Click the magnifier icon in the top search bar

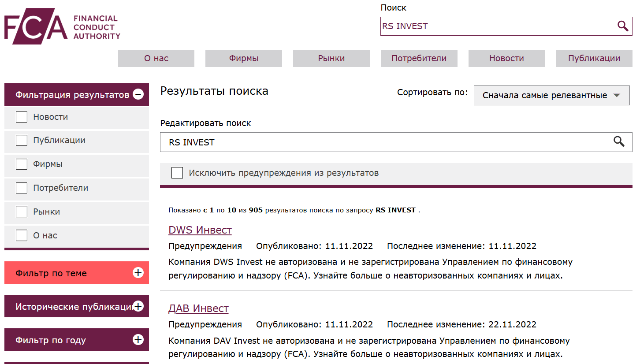tap(623, 26)
